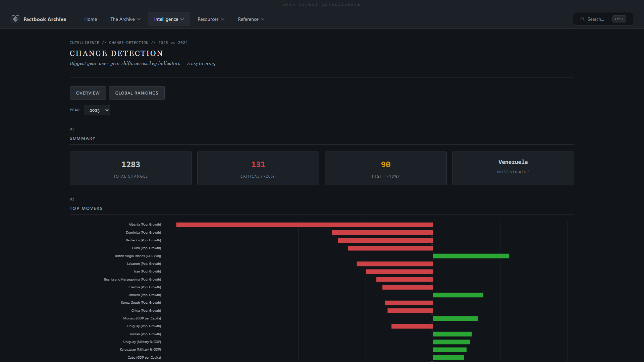Click the Jamaica Pop. Growth chart label
This screenshot has width=644, height=362.
click(x=144, y=295)
